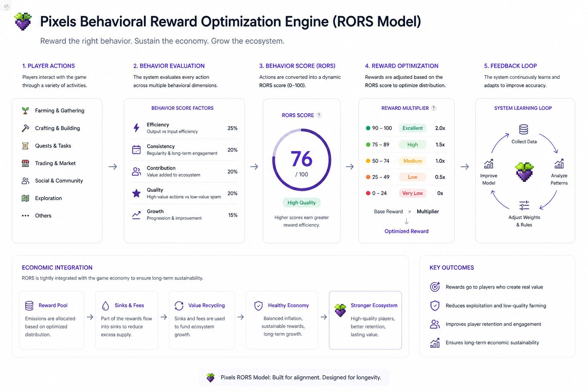This screenshot has width=588, height=392.
Task: Click the Farming & Gathering sprout icon
Action: (x=25, y=111)
